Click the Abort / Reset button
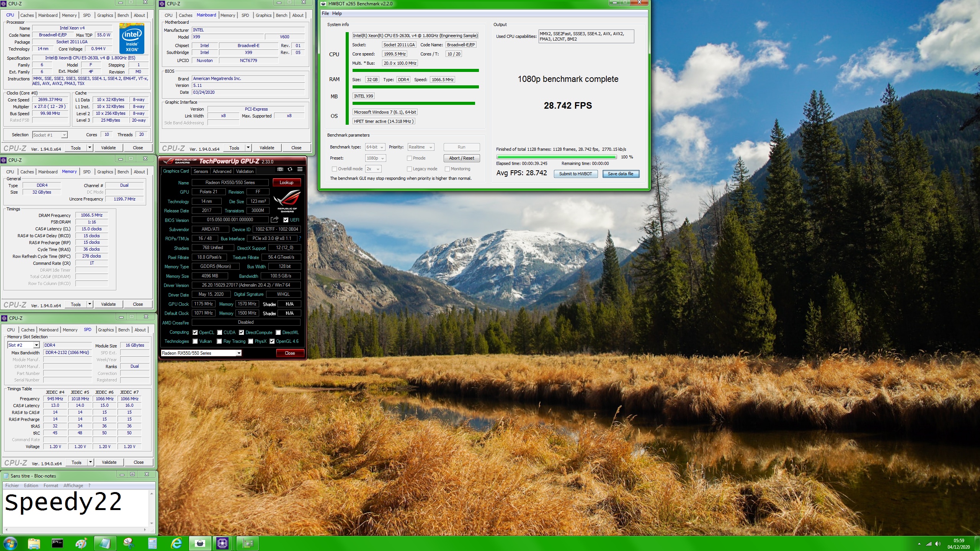Viewport: 980px width, 551px height. coord(461,158)
